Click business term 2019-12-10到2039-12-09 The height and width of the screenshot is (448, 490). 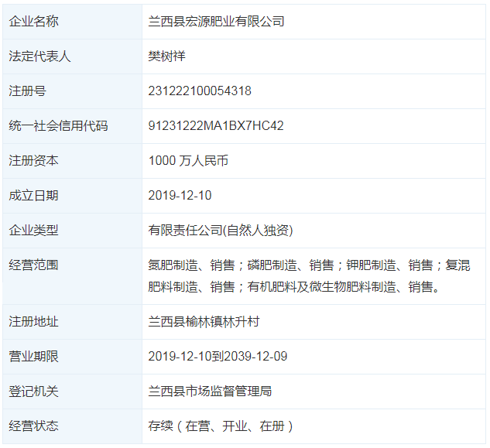coord(218,357)
